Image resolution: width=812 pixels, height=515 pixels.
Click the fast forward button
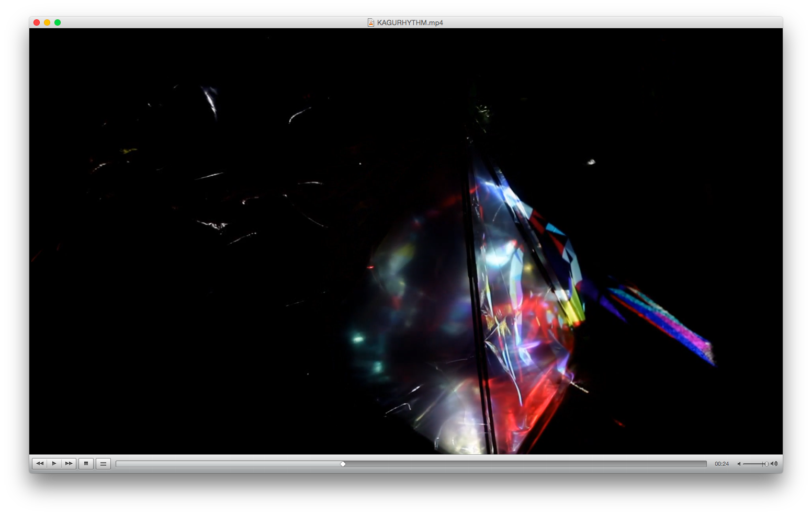click(69, 464)
